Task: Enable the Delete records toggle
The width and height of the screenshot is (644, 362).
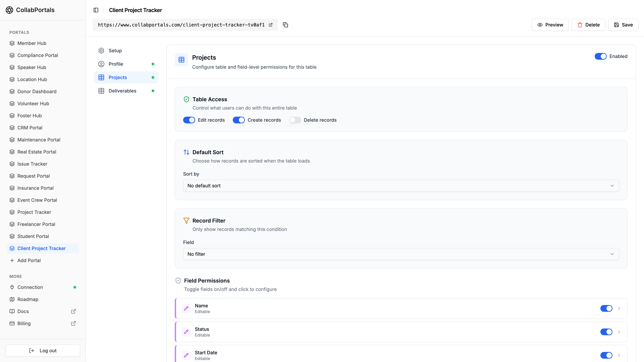Action: pyautogui.click(x=295, y=120)
